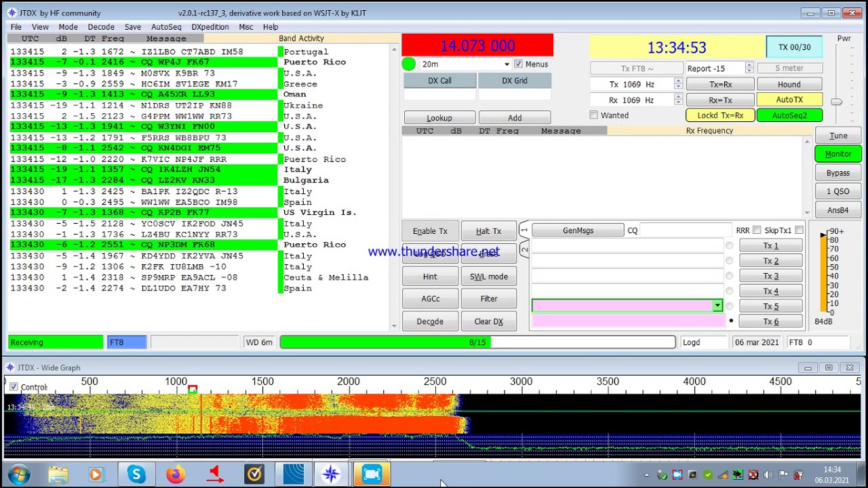Toggle the SWL mode button

tap(488, 277)
